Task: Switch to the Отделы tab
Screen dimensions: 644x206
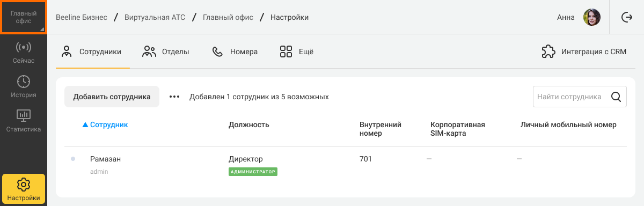Action: click(x=166, y=52)
